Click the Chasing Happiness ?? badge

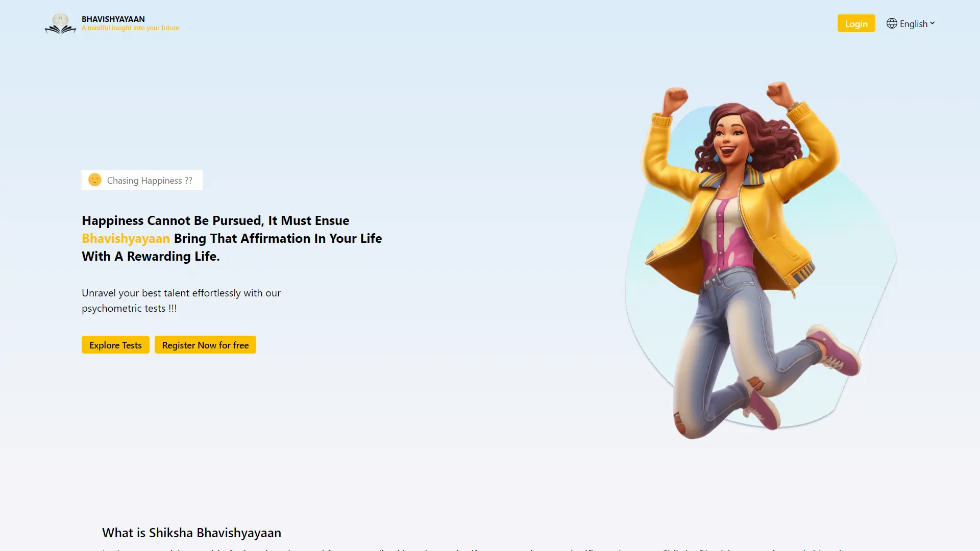142,180
